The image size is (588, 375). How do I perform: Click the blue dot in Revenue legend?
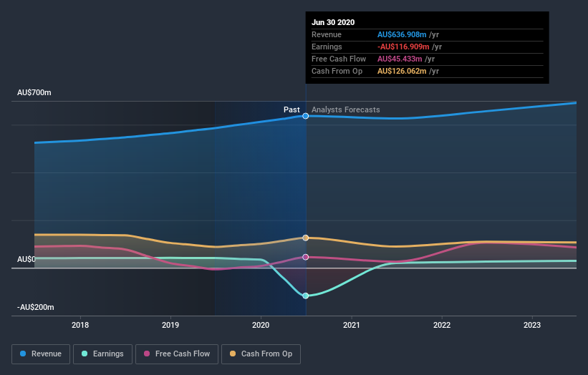(x=23, y=354)
